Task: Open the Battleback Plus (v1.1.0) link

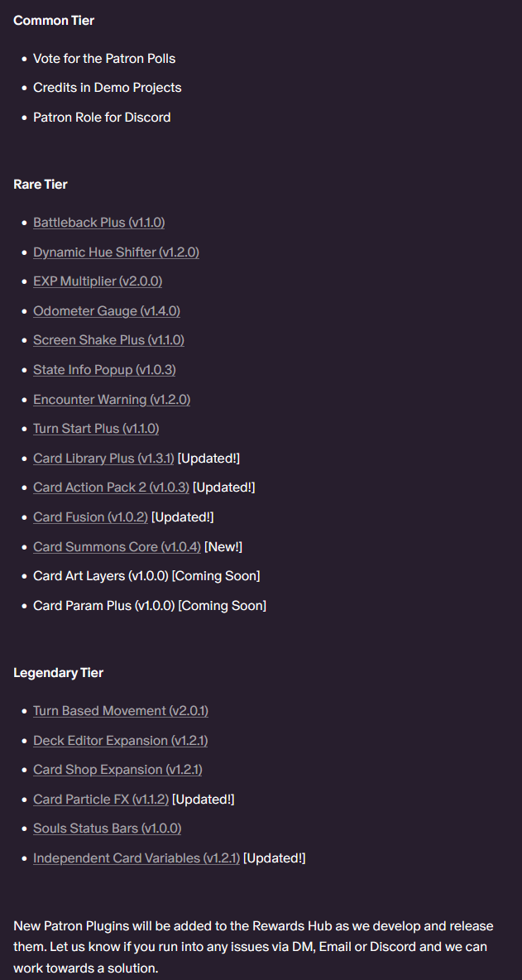Action: 98,223
